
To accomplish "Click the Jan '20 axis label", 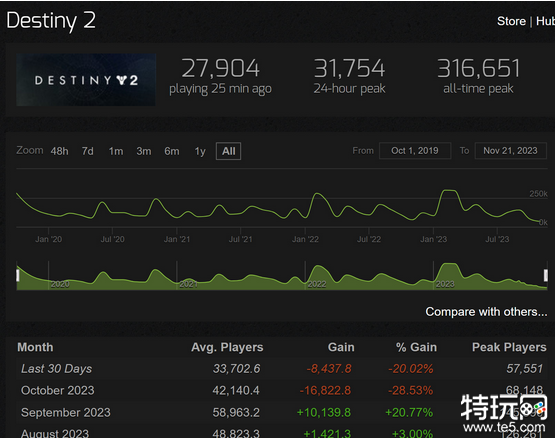I will (x=48, y=239).
